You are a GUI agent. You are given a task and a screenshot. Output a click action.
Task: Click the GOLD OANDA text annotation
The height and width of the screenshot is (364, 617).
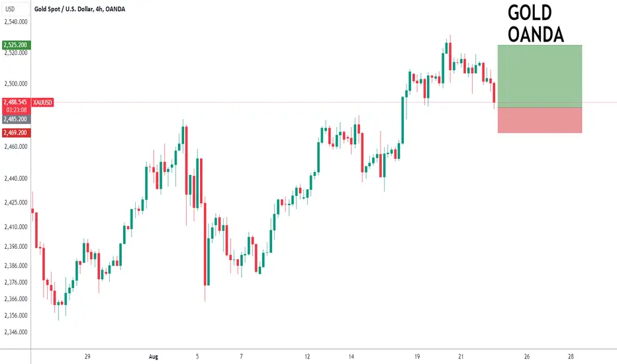tap(536, 24)
